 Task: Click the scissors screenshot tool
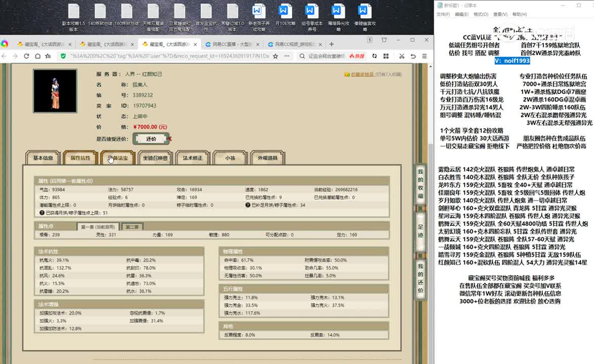click(402, 56)
